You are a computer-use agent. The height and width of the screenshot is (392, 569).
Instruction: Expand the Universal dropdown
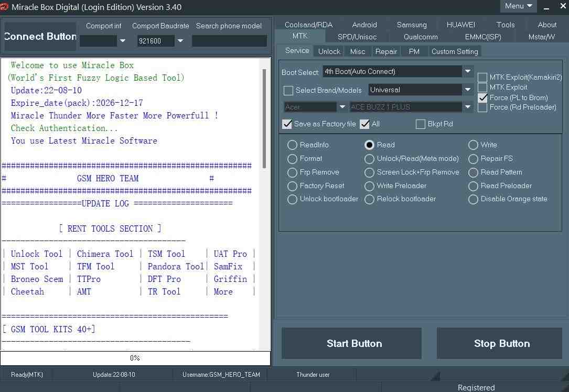point(468,90)
